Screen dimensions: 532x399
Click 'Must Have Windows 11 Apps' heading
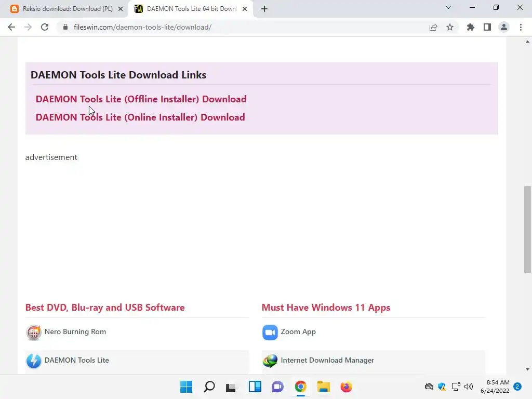click(x=326, y=308)
